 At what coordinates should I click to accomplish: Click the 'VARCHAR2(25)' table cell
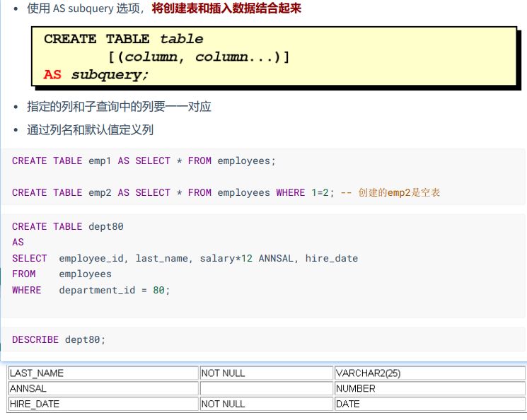[x=430, y=373]
